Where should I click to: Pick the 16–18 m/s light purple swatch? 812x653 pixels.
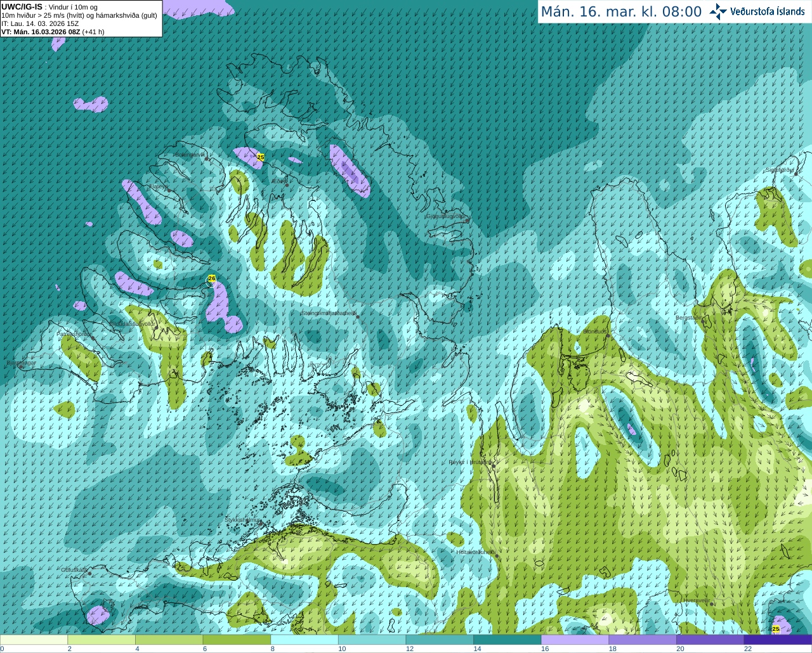click(575, 640)
